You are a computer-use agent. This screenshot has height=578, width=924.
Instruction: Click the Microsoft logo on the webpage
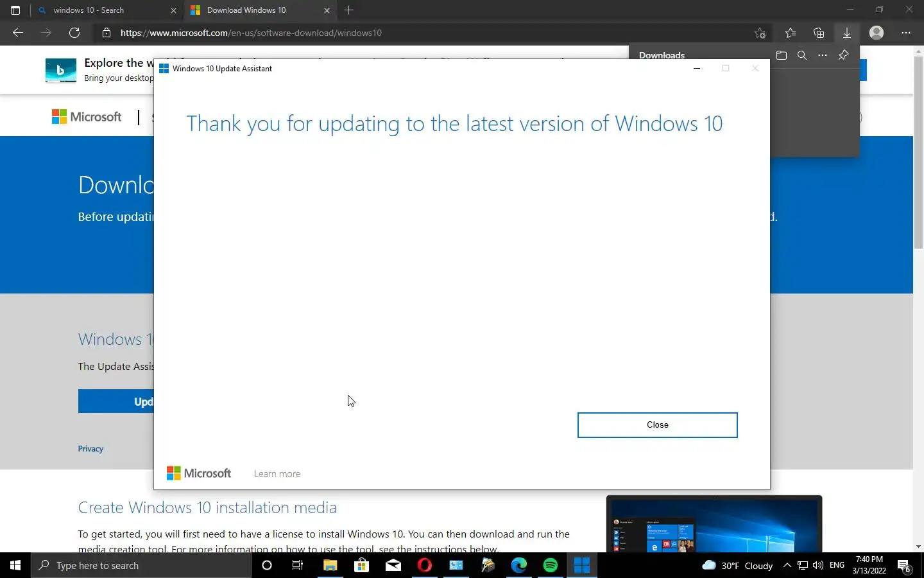point(87,117)
